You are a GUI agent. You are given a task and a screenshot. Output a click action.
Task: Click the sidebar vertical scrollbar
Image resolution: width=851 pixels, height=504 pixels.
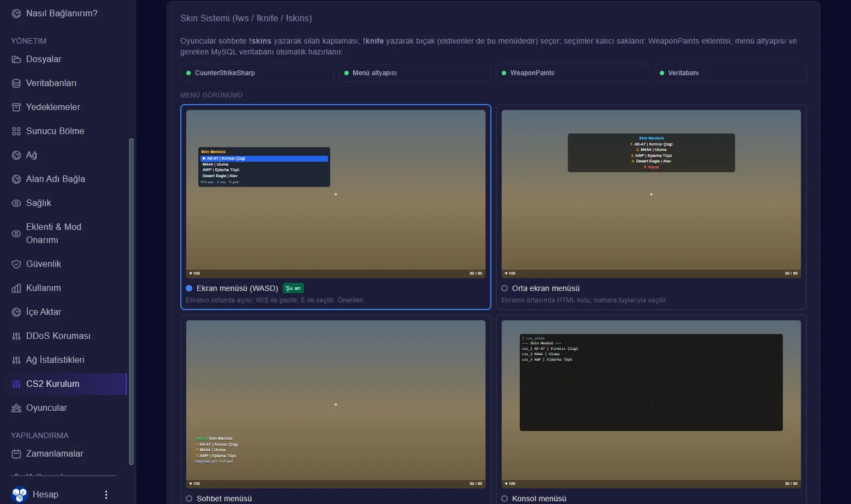tap(131, 301)
